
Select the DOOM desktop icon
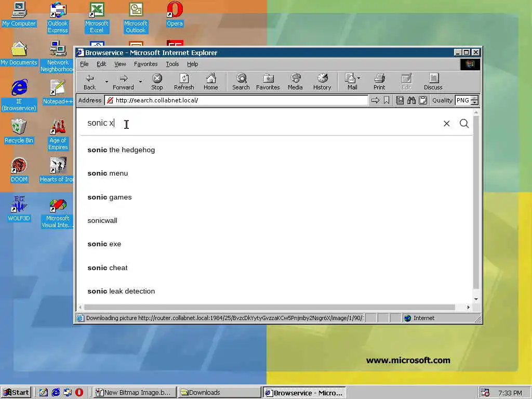pyautogui.click(x=19, y=170)
